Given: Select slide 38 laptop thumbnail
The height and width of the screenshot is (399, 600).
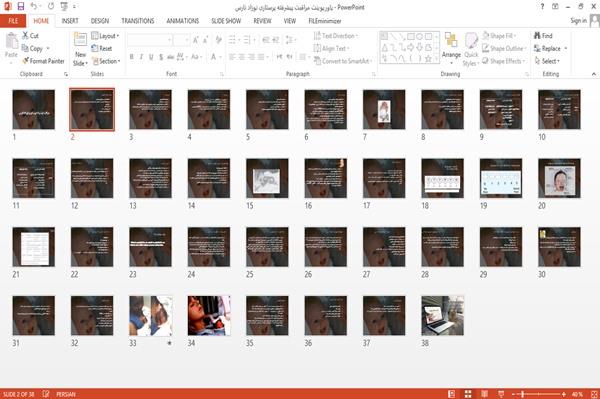Looking at the screenshot, I should 442,316.
